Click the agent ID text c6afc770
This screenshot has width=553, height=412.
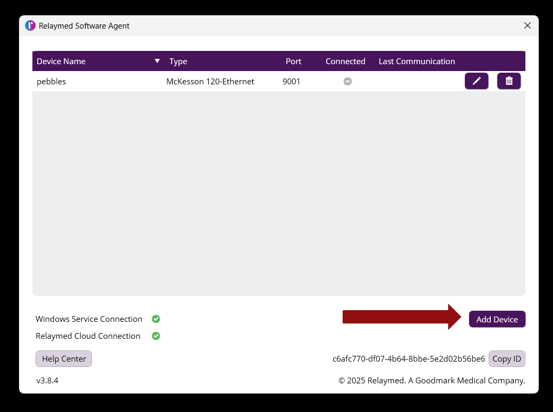pyautogui.click(x=408, y=359)
